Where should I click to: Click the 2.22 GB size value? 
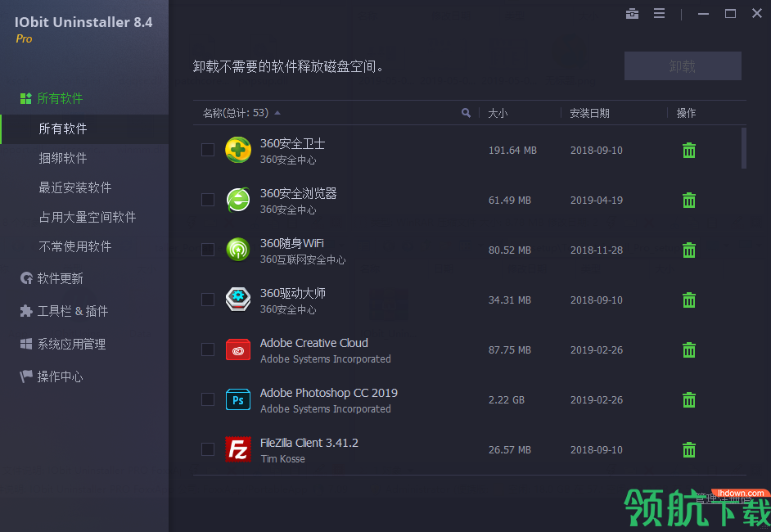click(x=507, y=400)
